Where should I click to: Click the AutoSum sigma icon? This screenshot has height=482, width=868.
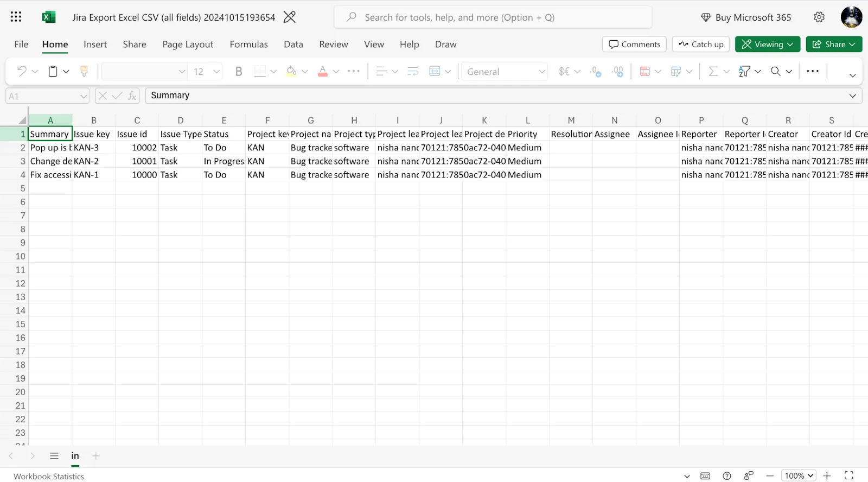click(713, 71)
